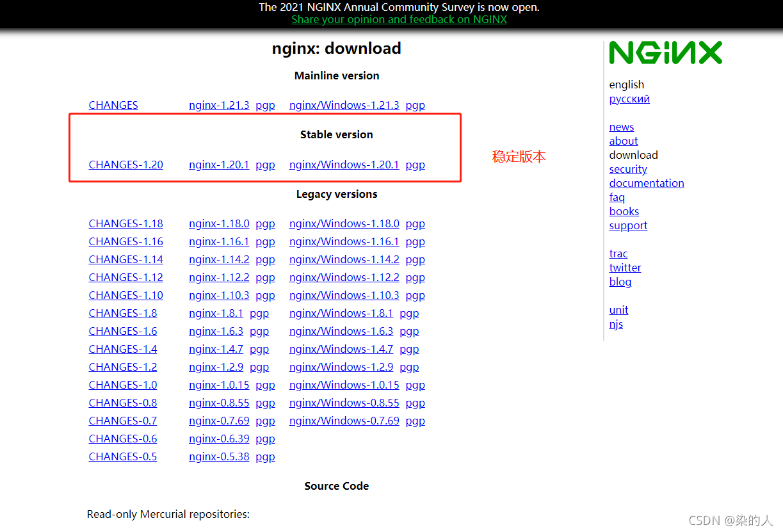Image resolution: width=783 pixels, height=532 pixels.
Task: Open pgp signature for nginx-1.21.3
Action: click(265, 105)
